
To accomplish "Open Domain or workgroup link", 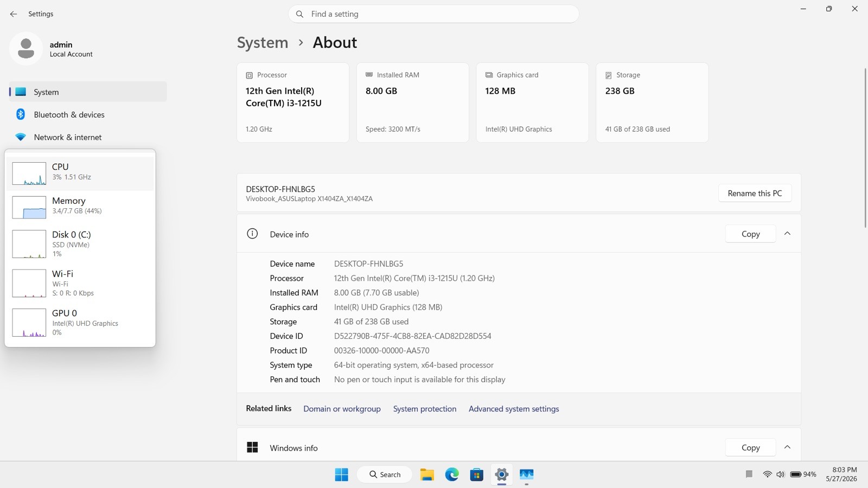I will 342,409.
